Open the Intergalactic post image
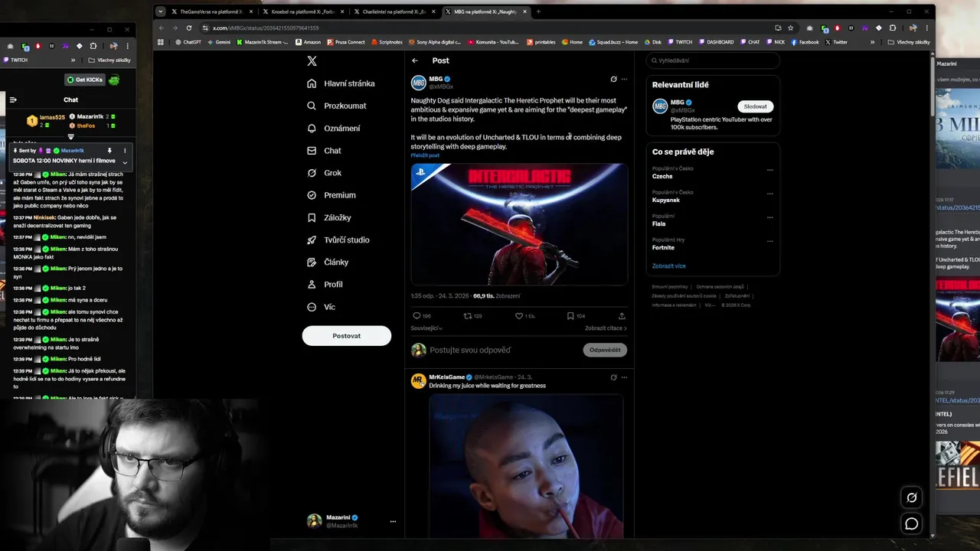 pos(519,223)
